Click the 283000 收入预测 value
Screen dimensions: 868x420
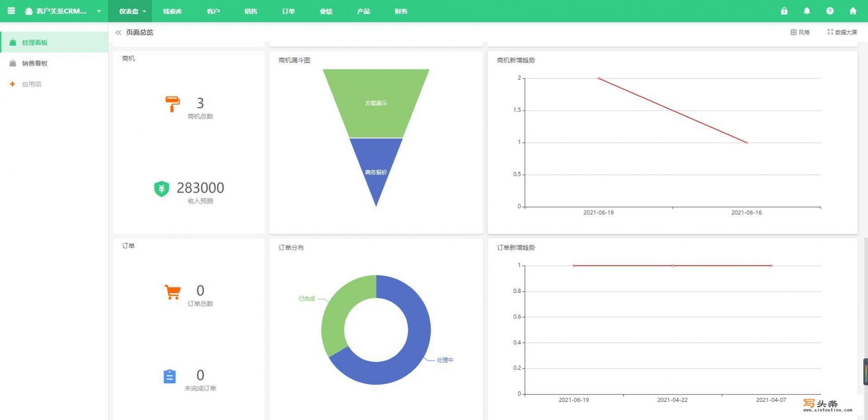pyautogui.click(x=201, y=188)
